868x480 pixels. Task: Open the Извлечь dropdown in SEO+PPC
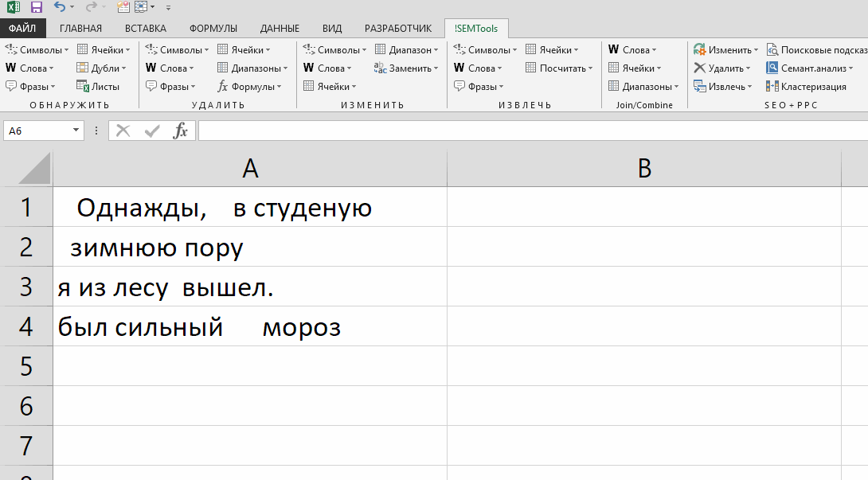pos(723,86)
